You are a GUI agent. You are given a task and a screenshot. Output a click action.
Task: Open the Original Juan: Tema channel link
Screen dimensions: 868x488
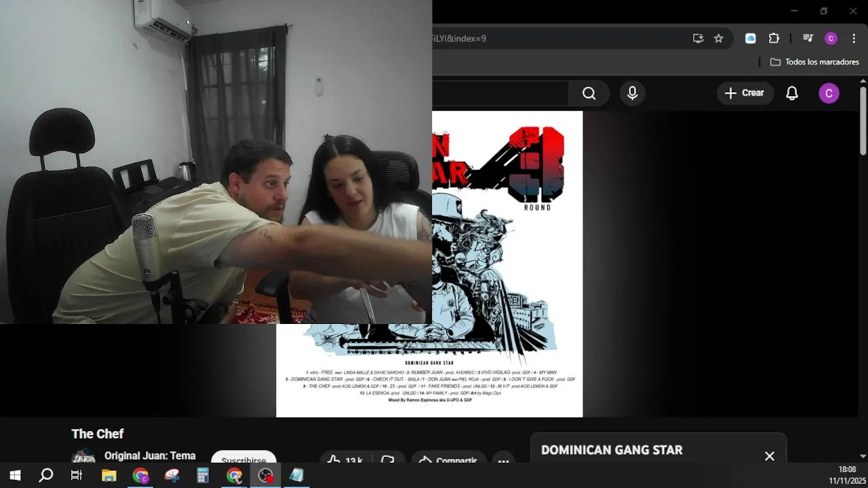(150, 456)
